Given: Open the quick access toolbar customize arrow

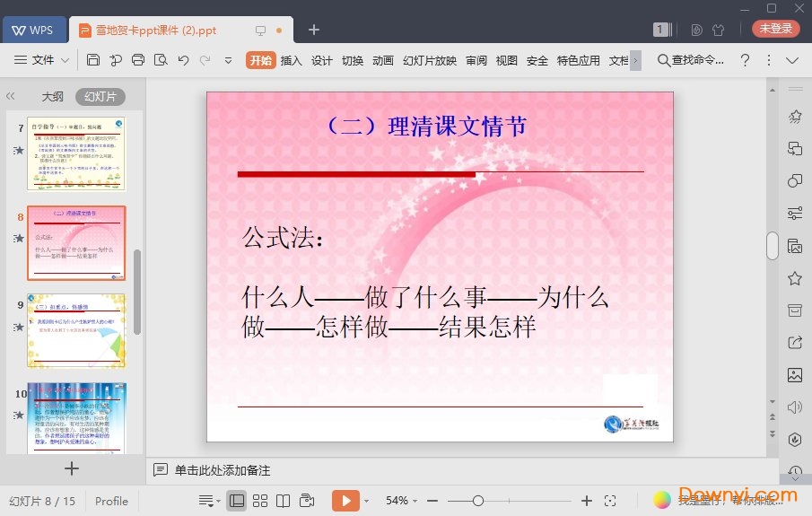Looking at the screenshot, I should (228, 61).
